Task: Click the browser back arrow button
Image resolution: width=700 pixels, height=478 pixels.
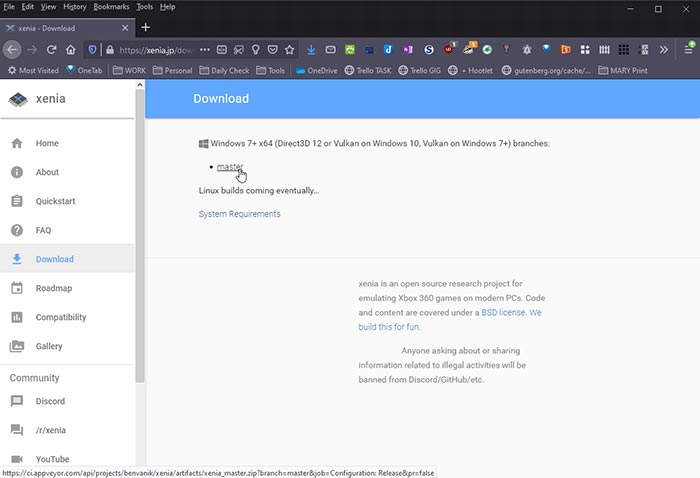Action: click(12, 49)
